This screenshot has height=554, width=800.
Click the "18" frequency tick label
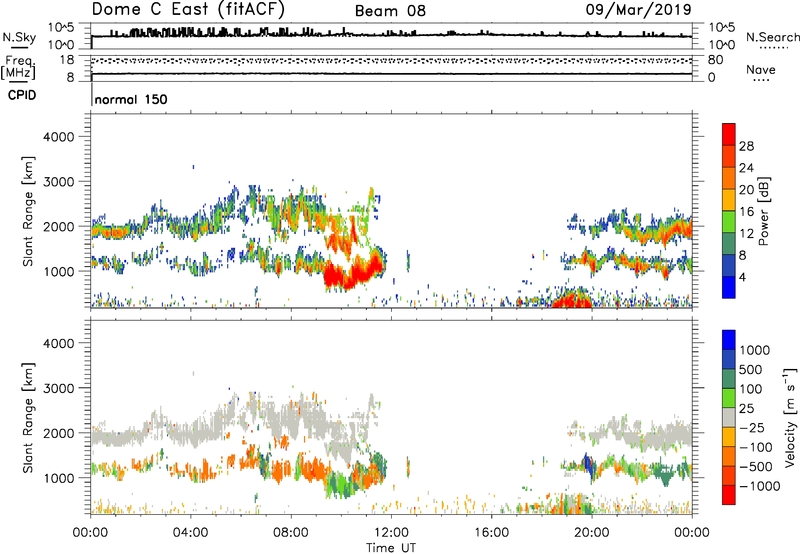67,60
